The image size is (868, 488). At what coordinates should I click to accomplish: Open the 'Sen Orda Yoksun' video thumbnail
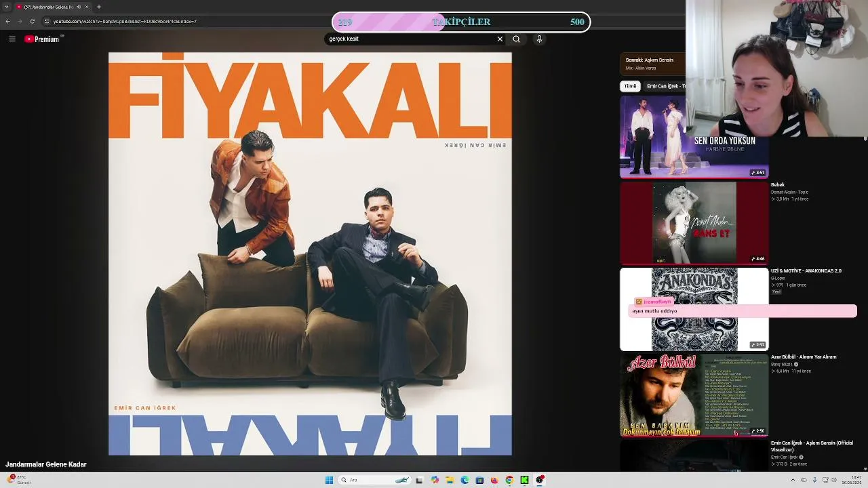(x=694, y=136)
